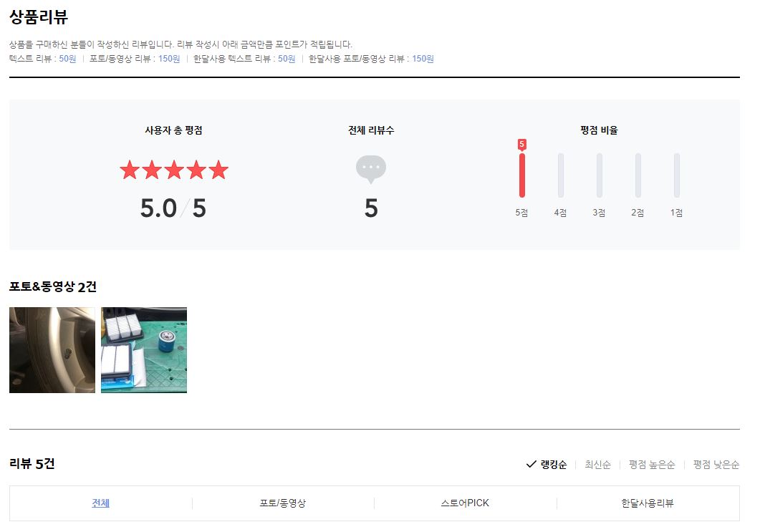This screenshot has height=532, width=760.
Task: Click the speech bubble review count icon
Action: 371,169
